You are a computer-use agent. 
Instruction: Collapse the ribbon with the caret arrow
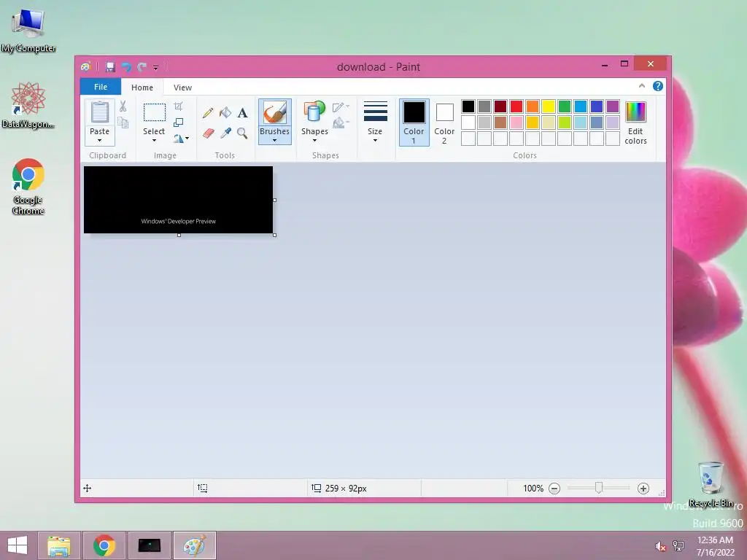642,86
